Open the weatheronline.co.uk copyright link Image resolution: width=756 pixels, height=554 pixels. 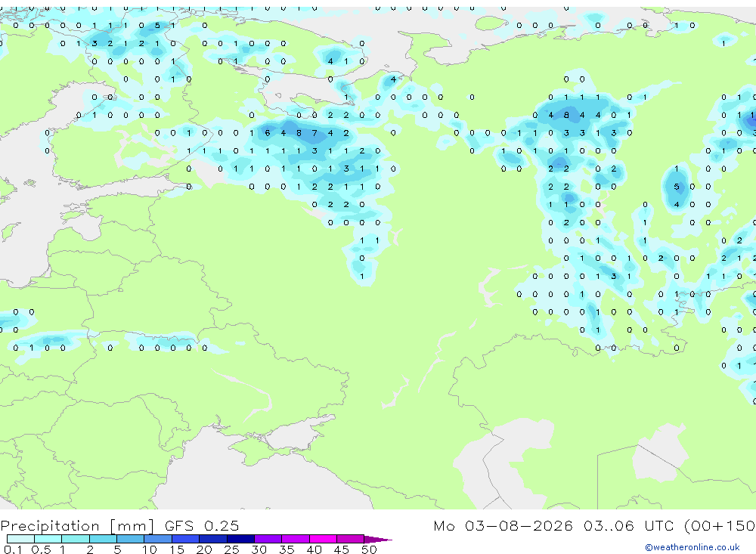tap(692, 547)
